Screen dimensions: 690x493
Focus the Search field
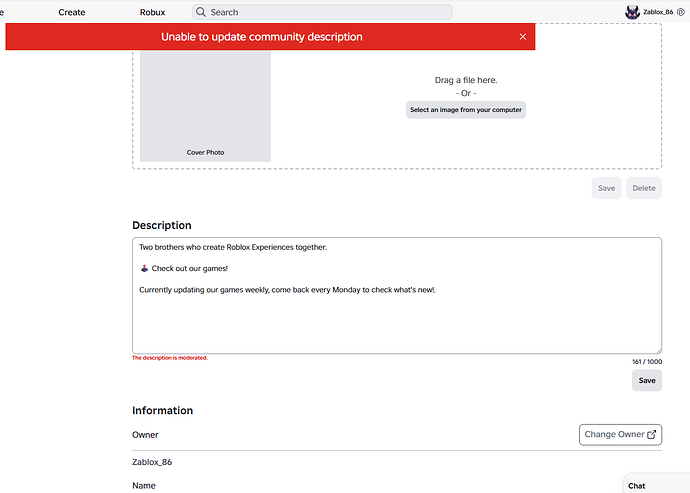(322, 12)
